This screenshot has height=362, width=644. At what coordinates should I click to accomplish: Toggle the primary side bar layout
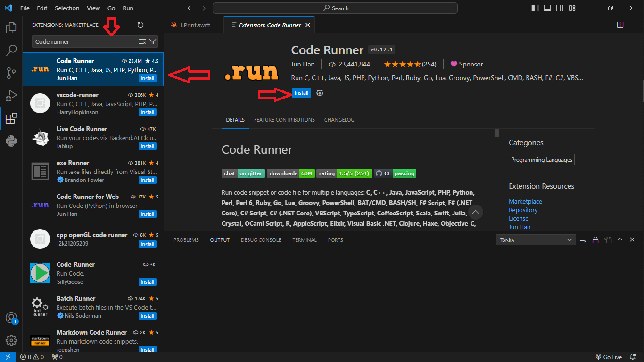(535, 8)
